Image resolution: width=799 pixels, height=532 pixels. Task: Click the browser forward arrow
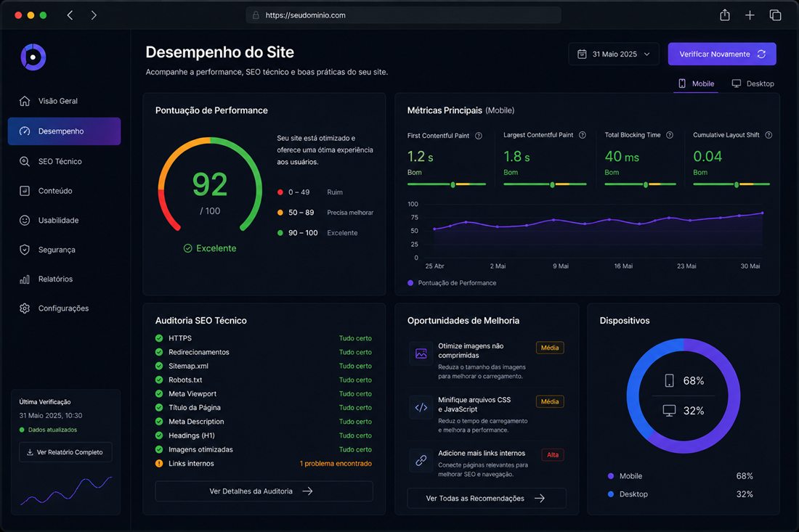[94, 15]
